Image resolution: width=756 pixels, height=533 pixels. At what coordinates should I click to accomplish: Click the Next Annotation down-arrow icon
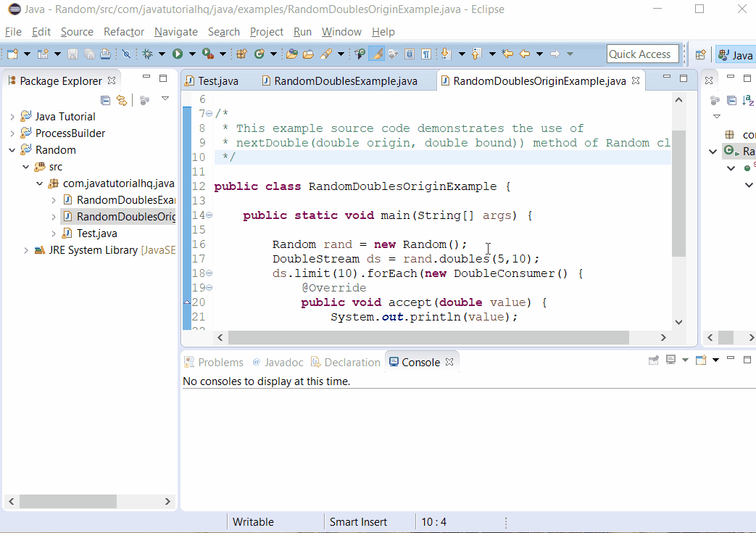(446, 54)
